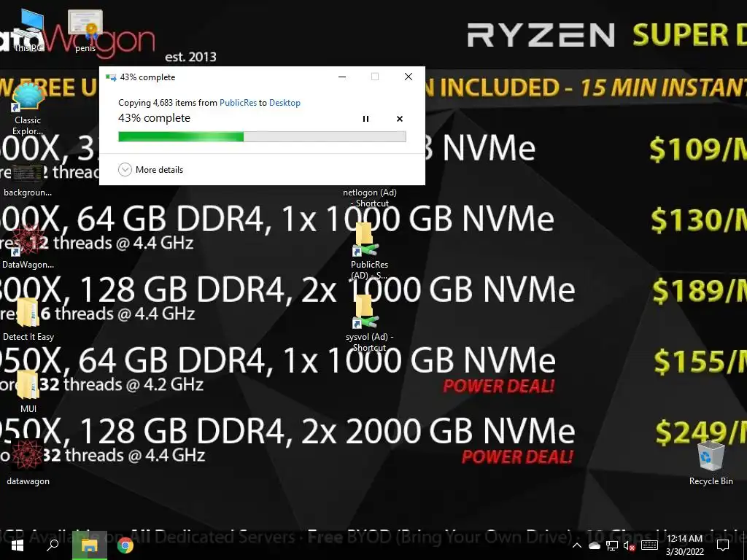This screenshot has height=560, width=747.
Task: Select the background image file icon
Action: coord(28,180)
